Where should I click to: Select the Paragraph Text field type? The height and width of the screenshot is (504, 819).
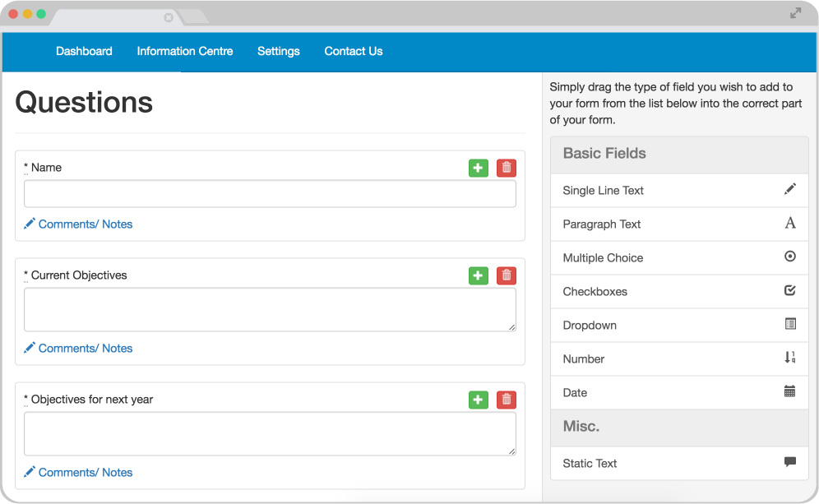coord(679,224)
